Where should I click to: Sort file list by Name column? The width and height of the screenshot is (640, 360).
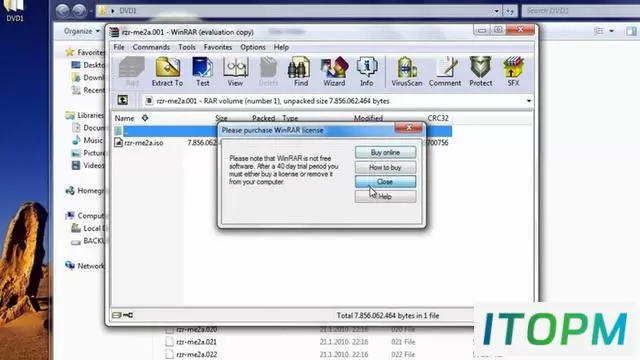coord(124,118)
